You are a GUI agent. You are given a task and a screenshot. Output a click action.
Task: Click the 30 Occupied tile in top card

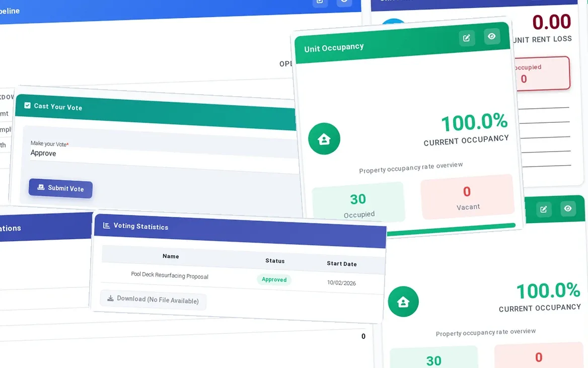coord(358,202)
